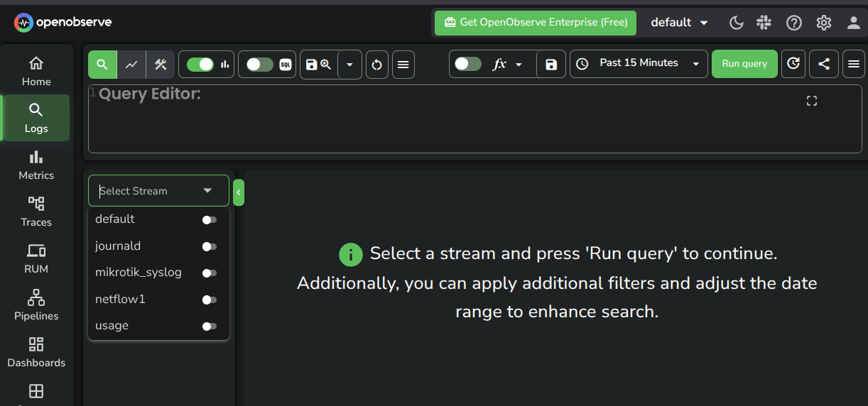The width and height of the screenshot is (868, 406).
Task: Expand the query editor to fullscreen
Action: (x=812, y=101)
